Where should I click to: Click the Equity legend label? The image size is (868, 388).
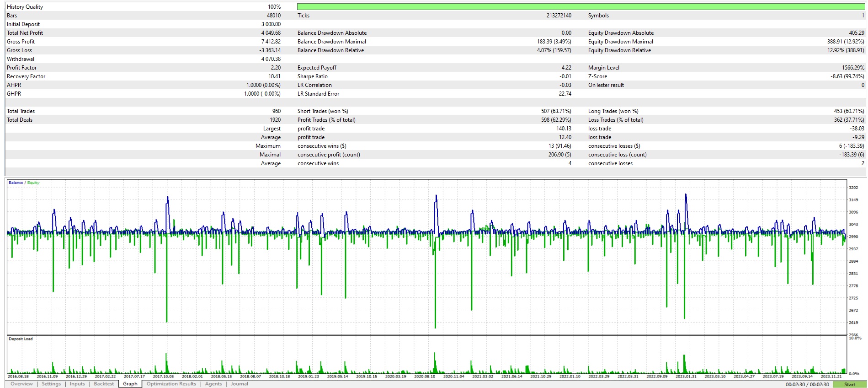click(x=33, y=183)
